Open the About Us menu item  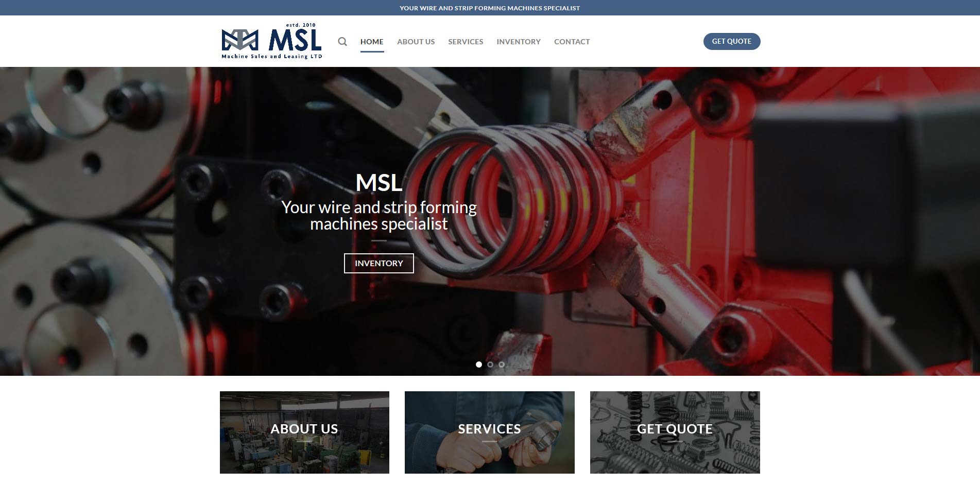tap(416, 42)
